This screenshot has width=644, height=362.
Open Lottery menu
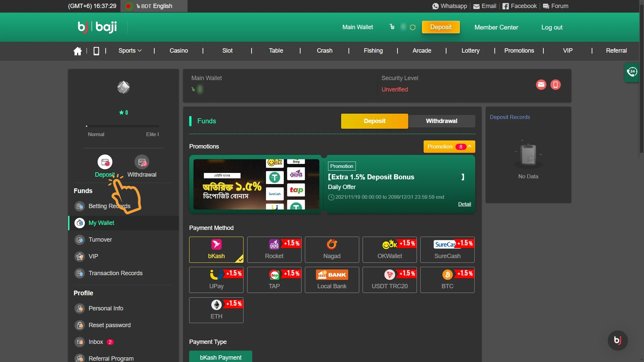471,51
